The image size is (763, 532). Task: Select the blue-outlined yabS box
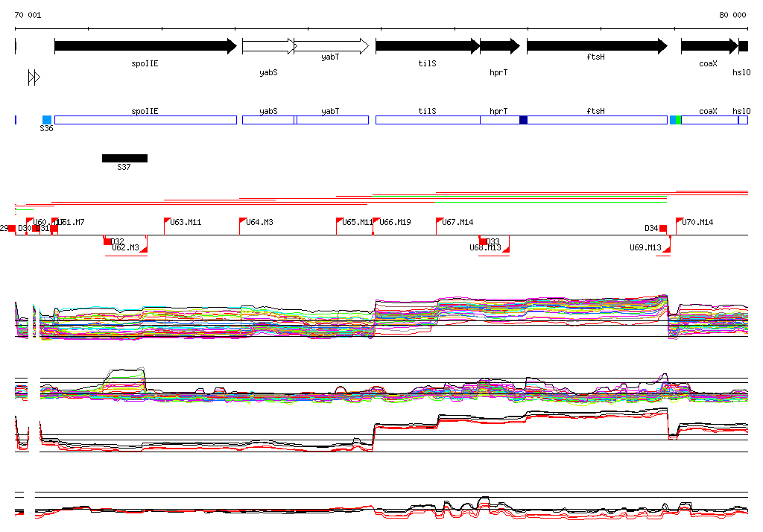(268, 120)
